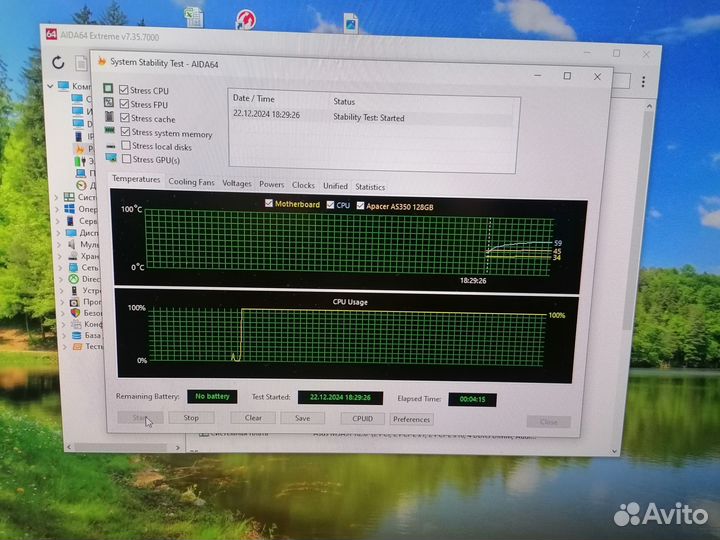
Task: Expand the Сеть tree node
Action: (x=61, y=268)
